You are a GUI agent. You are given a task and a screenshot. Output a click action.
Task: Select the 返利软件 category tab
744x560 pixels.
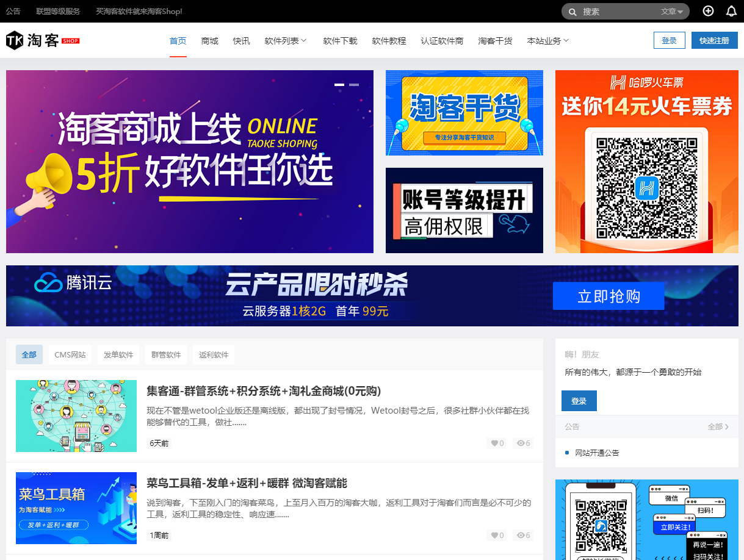(x=214, y=354)
